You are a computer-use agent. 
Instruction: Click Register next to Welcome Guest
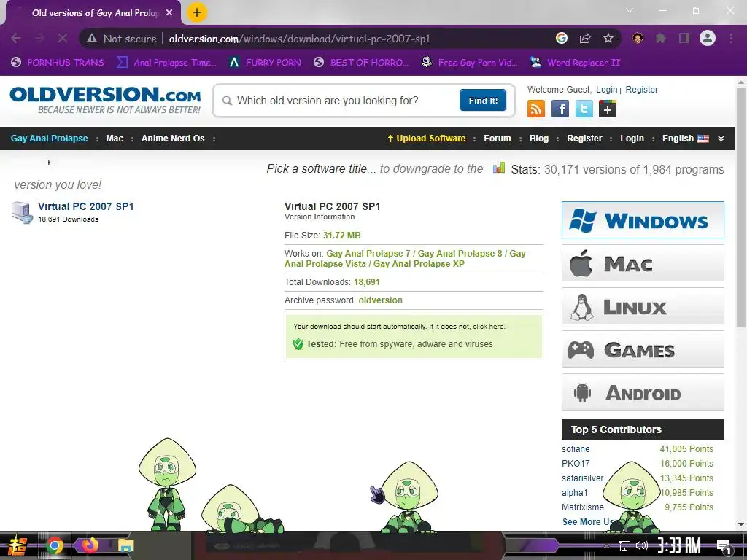pyautogui.click(x=642, y=90)
